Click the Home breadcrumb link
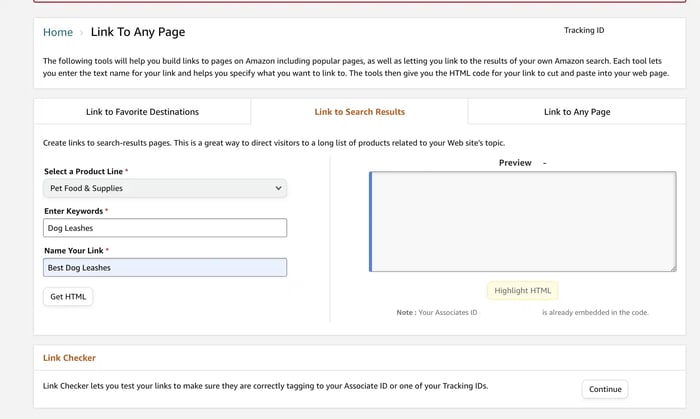The width and height of the screenshot is (700, 419). pos(57,32)
